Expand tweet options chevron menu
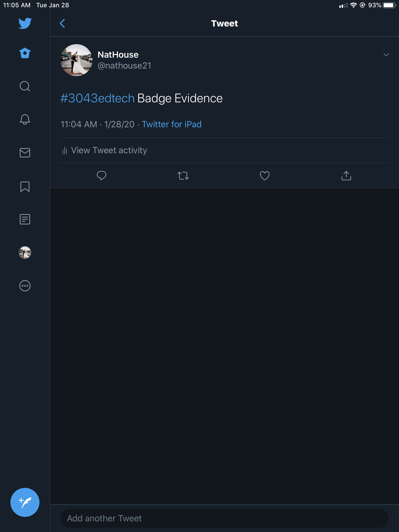 click(x=386, y=55)
